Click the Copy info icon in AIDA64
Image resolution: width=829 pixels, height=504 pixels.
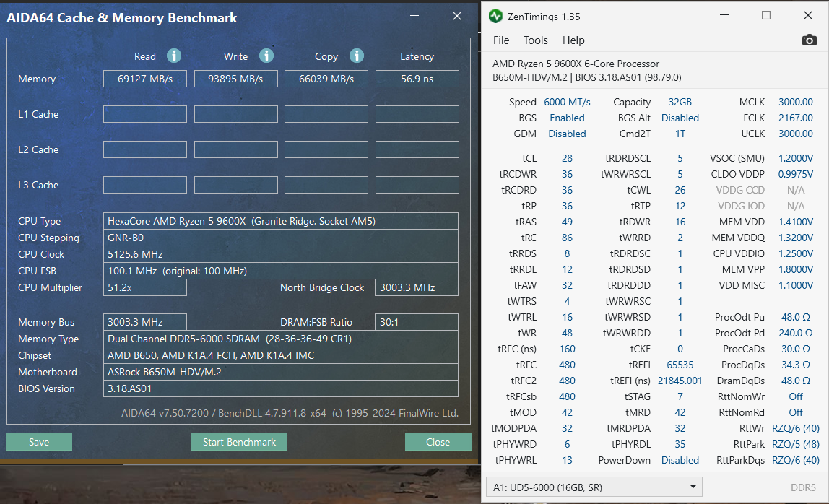[x=357, y=56]
